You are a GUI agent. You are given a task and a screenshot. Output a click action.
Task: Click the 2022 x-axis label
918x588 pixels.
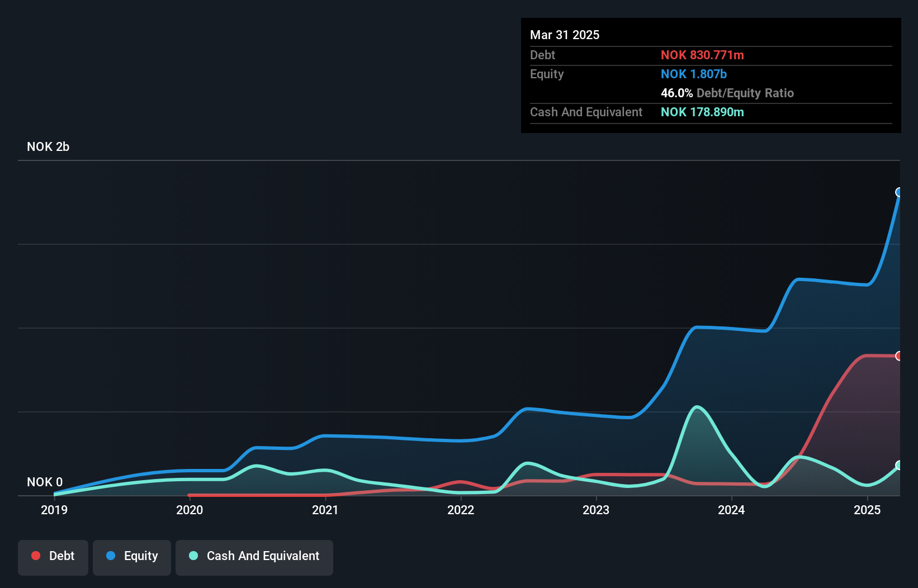[461, 510]
